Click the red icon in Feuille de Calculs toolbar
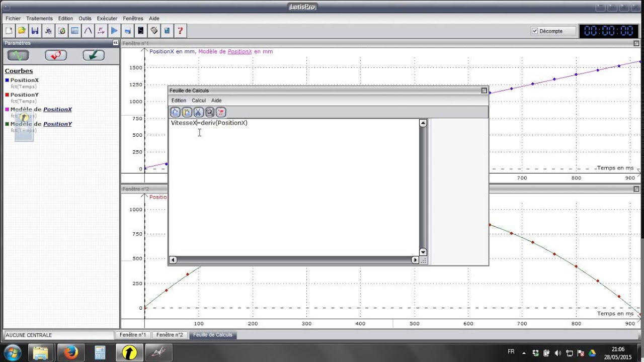The height and width of the screenshot is (362, 644). 221,112
